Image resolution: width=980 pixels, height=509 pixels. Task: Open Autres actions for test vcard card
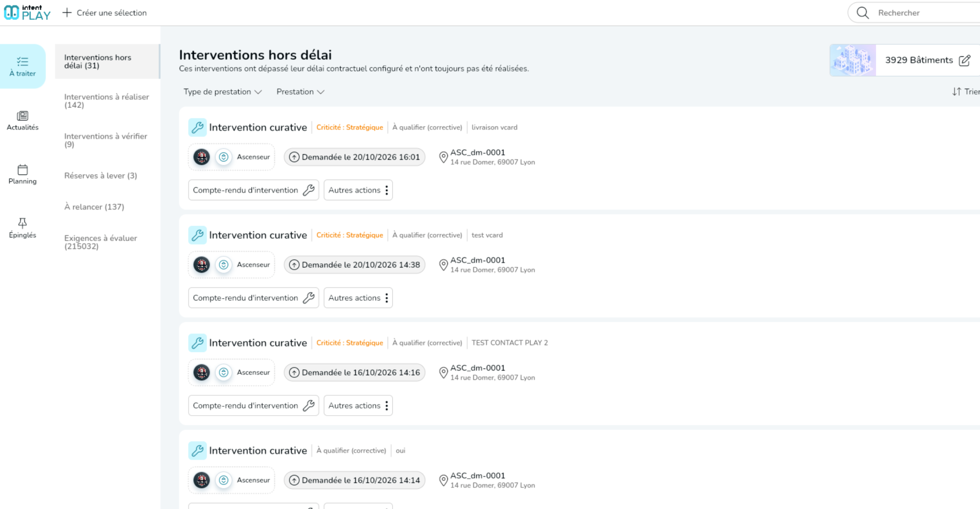point(358,298)
